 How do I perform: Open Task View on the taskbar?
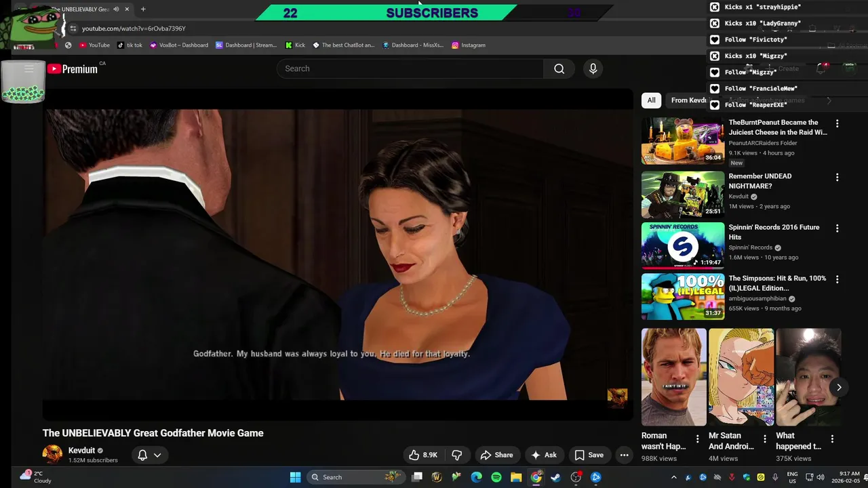(417, 477)
